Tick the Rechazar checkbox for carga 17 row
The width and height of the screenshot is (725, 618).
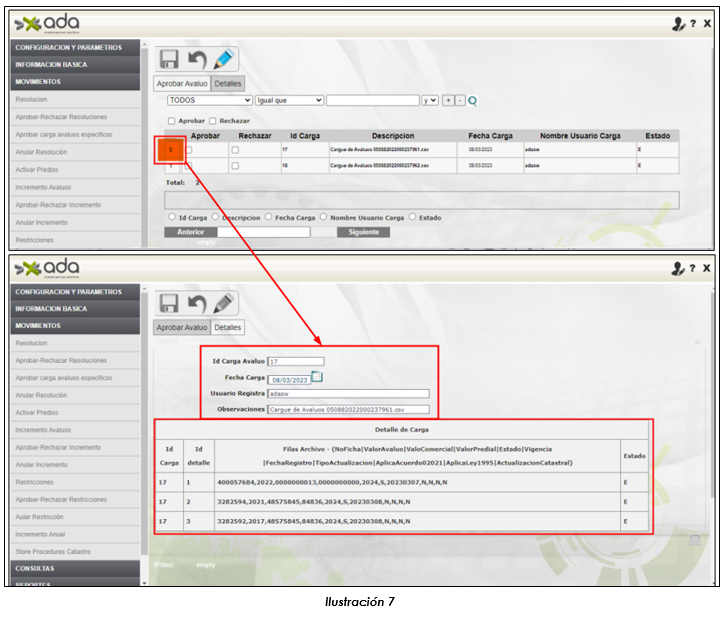coord(235,150)
